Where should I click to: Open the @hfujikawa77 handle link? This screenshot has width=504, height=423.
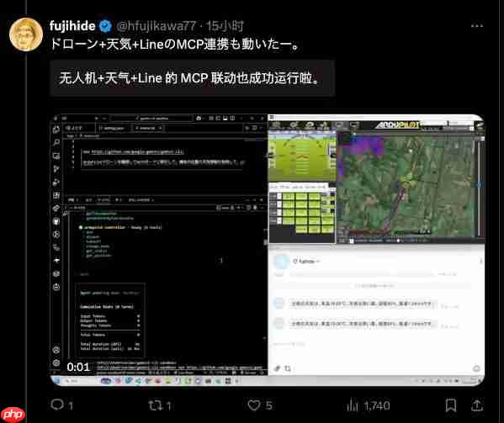pyautogui.click(x=157, y=26)
